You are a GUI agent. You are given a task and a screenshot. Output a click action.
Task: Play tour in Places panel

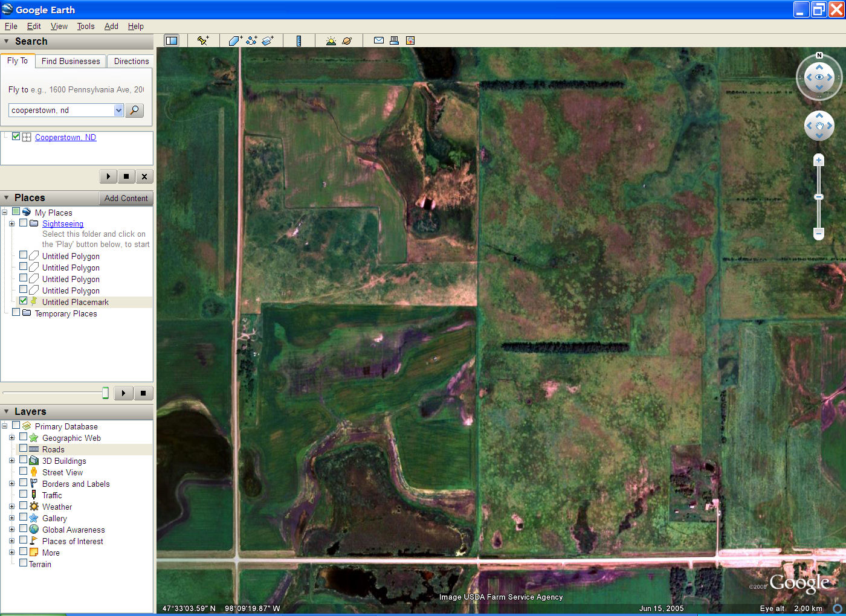tap(124, 393)
